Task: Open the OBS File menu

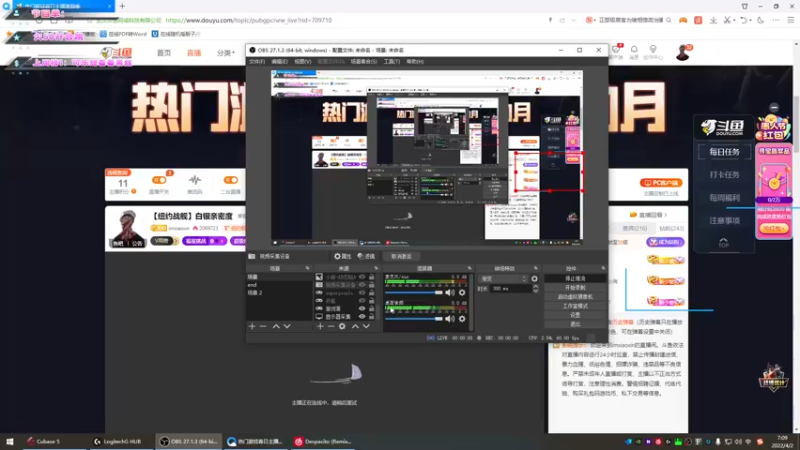Action: 257,61
